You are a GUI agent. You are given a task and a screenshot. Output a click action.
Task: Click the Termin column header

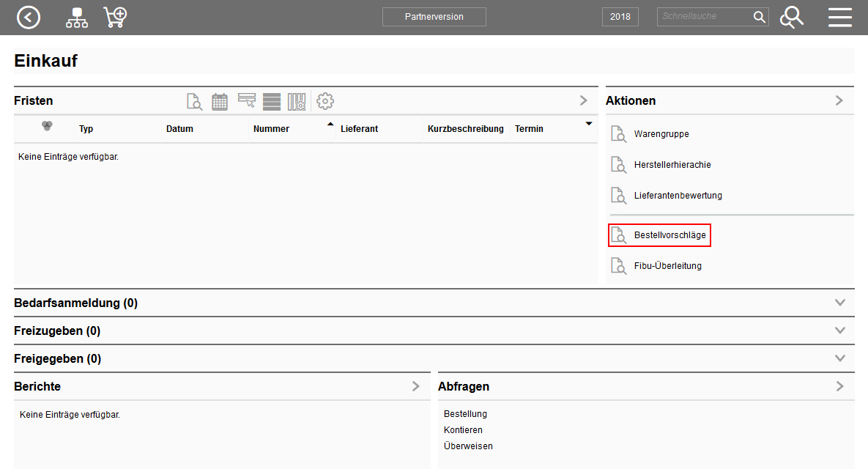pos(529,129)
